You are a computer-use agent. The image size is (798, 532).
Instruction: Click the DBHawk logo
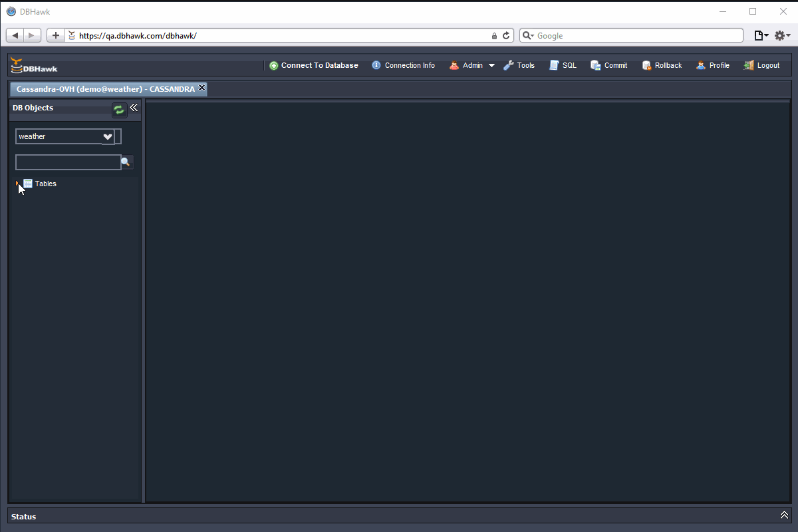pos(33,66)
